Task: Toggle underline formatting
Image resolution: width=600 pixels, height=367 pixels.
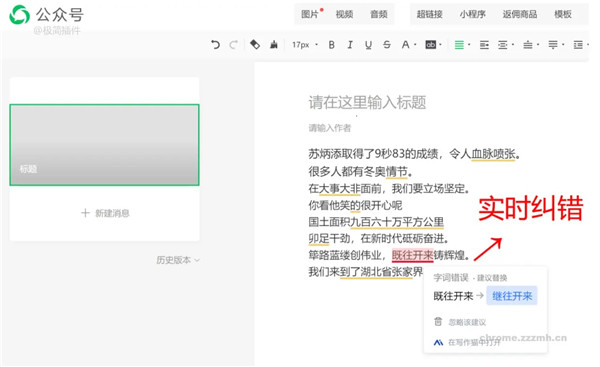Action: click(x=368, y=45)
